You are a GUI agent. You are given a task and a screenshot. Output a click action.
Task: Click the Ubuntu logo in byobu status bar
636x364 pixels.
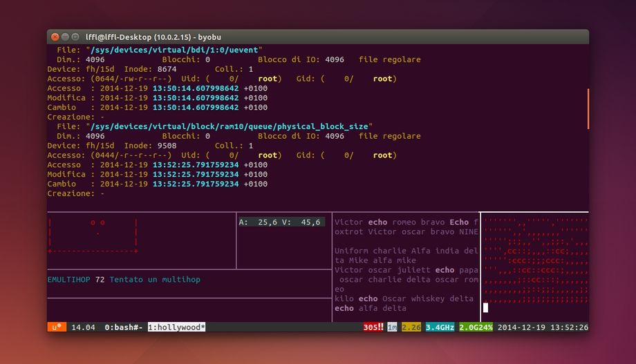click(x=57, y=327)
